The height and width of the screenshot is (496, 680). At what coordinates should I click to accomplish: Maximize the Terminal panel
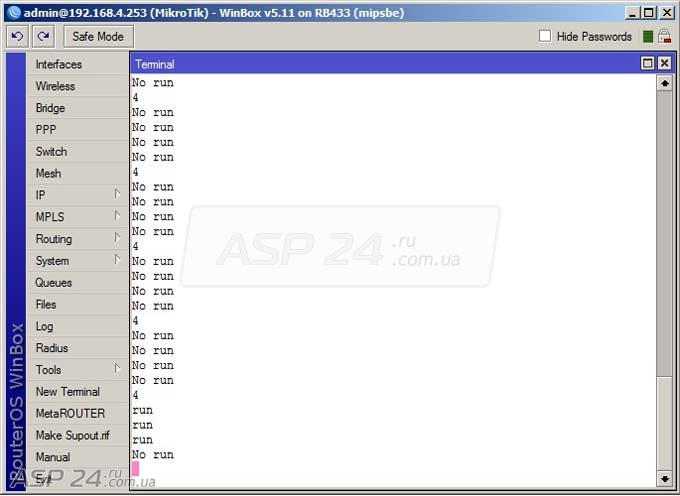coord(647,64)
